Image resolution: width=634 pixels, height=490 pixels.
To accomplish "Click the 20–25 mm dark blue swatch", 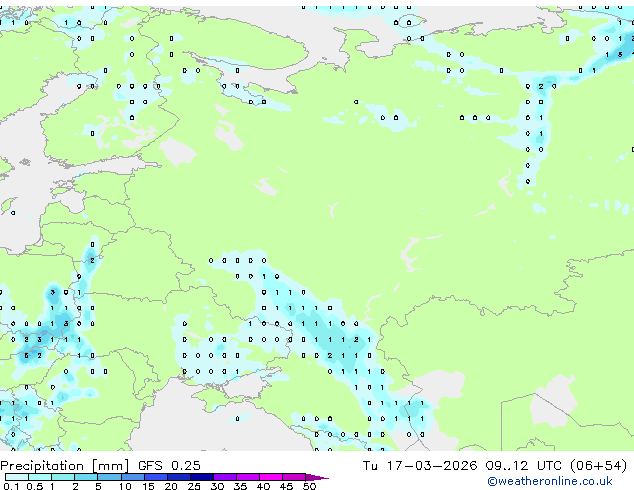I will pos(178,477).
